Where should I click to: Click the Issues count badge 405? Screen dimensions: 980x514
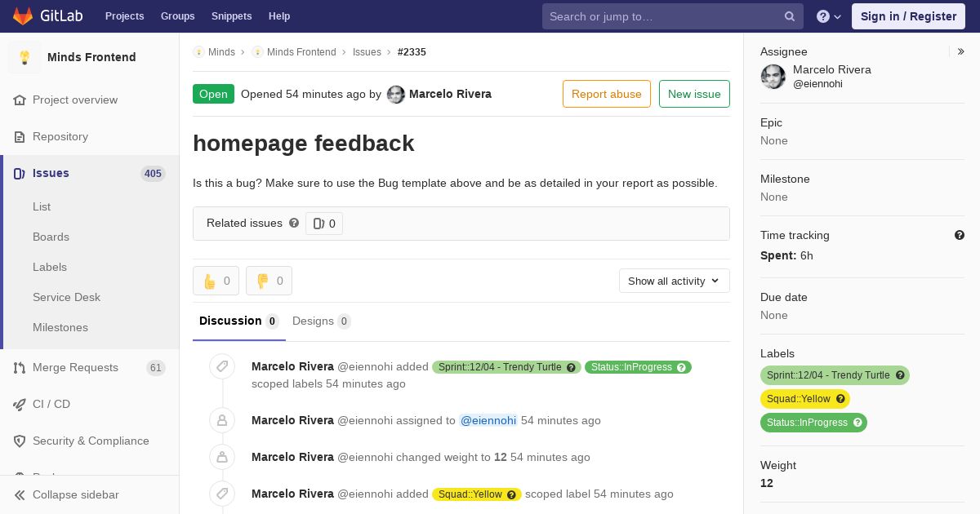click(153, 173)
